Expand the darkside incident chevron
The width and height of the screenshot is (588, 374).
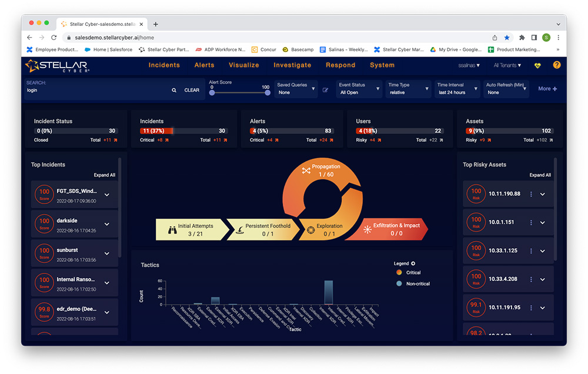pos(107,224)
